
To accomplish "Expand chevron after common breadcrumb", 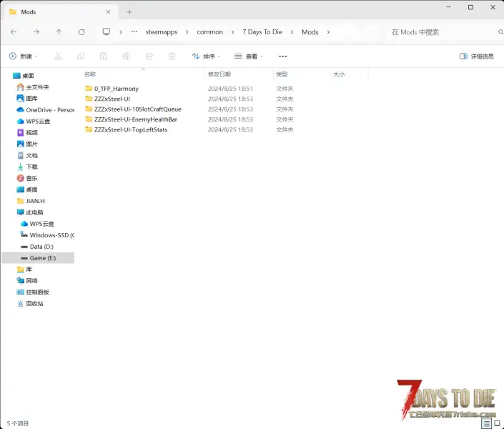I will pyautogui.click(x=233, y=32).
